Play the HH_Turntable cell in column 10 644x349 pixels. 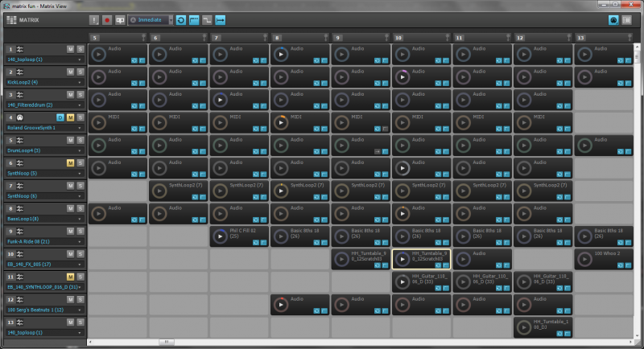[x=403, y=259]
